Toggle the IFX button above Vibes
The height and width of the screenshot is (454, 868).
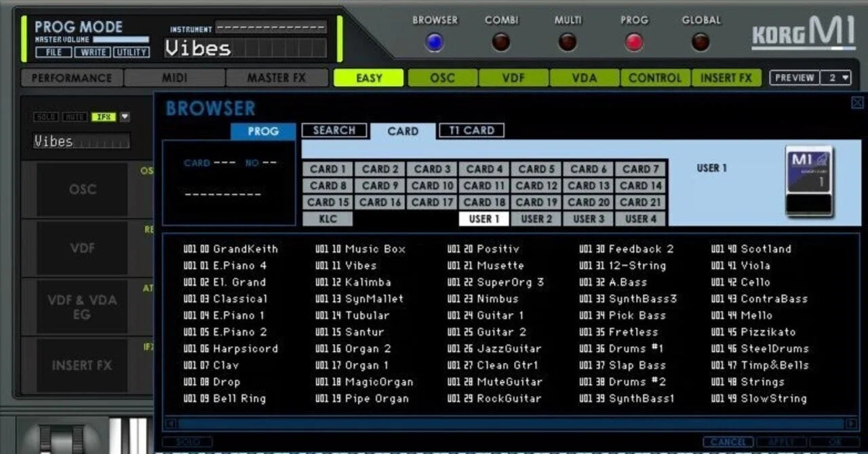click(x=104, y=117)
